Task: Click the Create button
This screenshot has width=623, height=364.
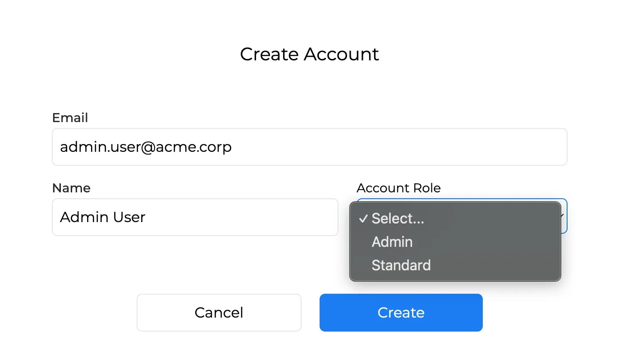Action: [401, 313]
